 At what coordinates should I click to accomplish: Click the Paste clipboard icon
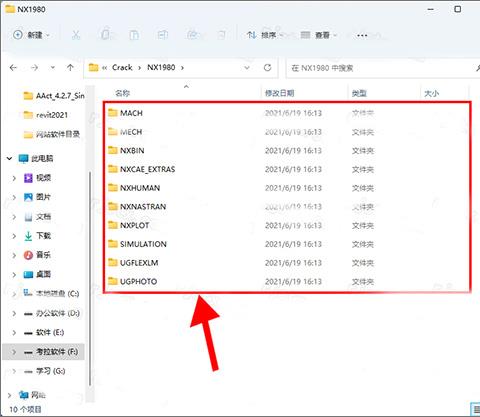click(134, 35)
